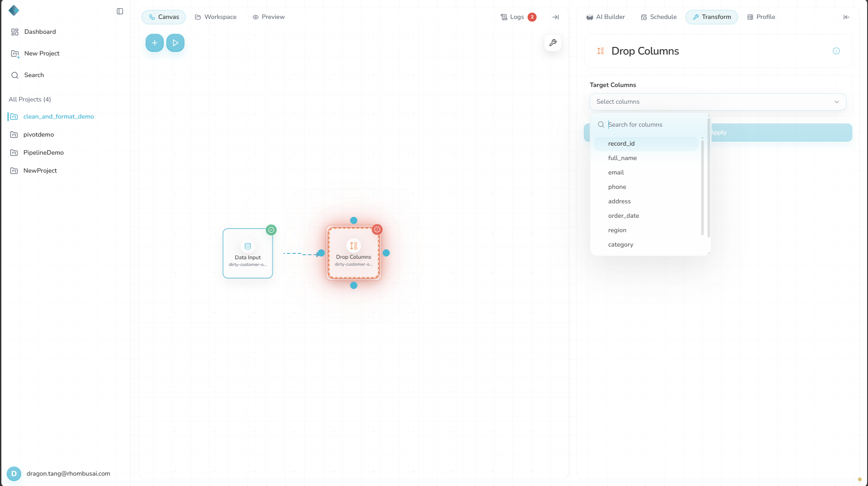Open user account dragon.tang@rhombusai.com
Viewport: 868px width, 486px height.
[59, 474]
